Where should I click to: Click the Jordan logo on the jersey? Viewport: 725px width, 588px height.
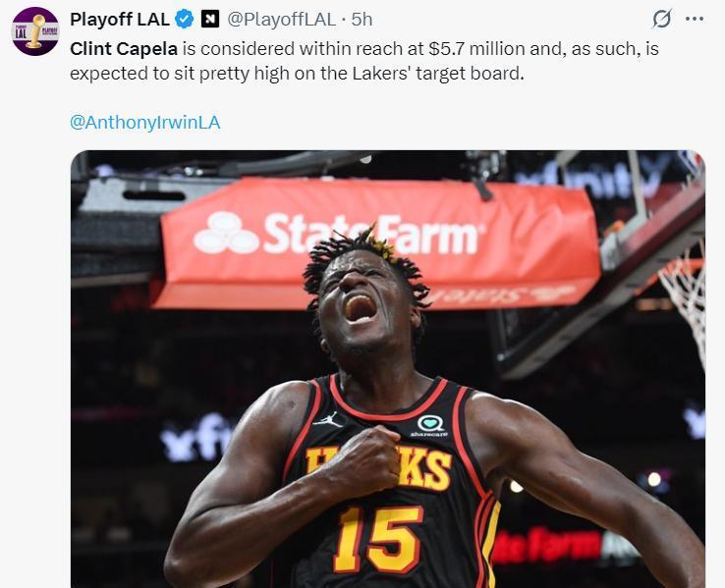[328, 420]
